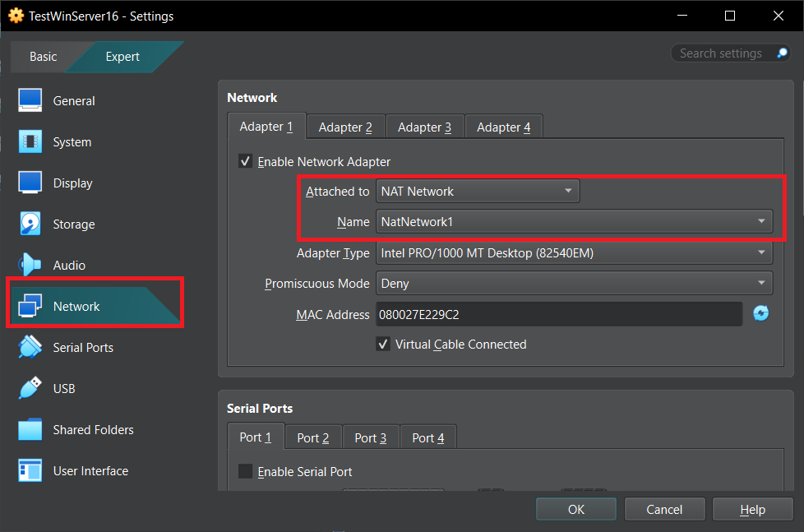804x532 pixels.
Task: Open Promiscuous Mode dropdown set to Deny
Action: 574,284
